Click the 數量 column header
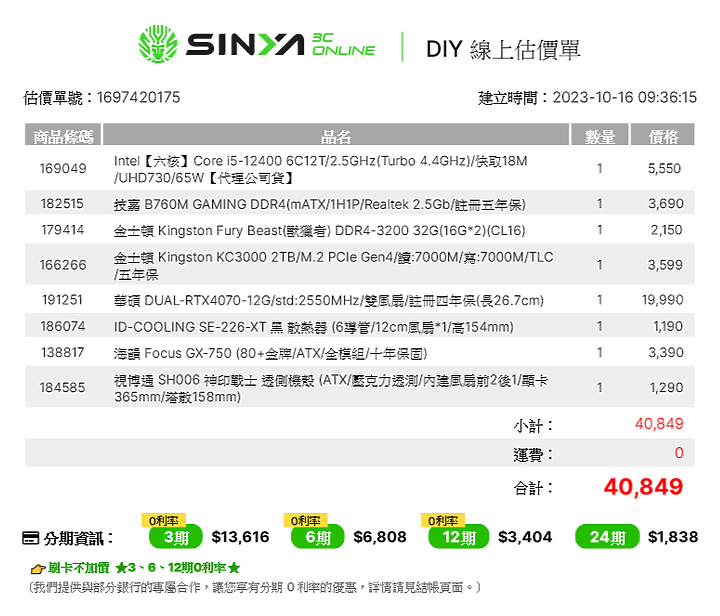 600,135
